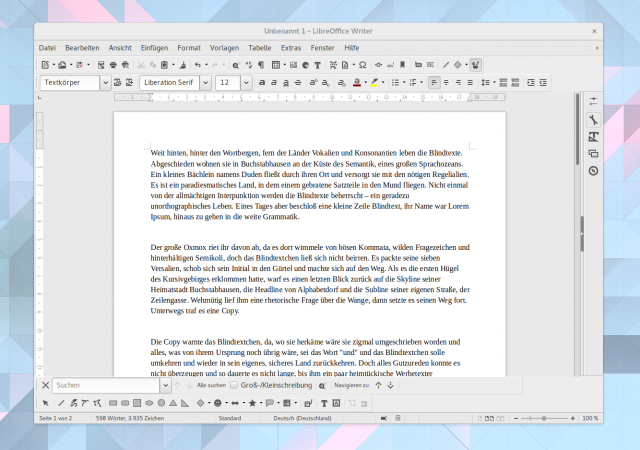This screenshot has width=640, height=450.
Task: Insert a hyperlink using the link icon
Action: pos(378,65)
